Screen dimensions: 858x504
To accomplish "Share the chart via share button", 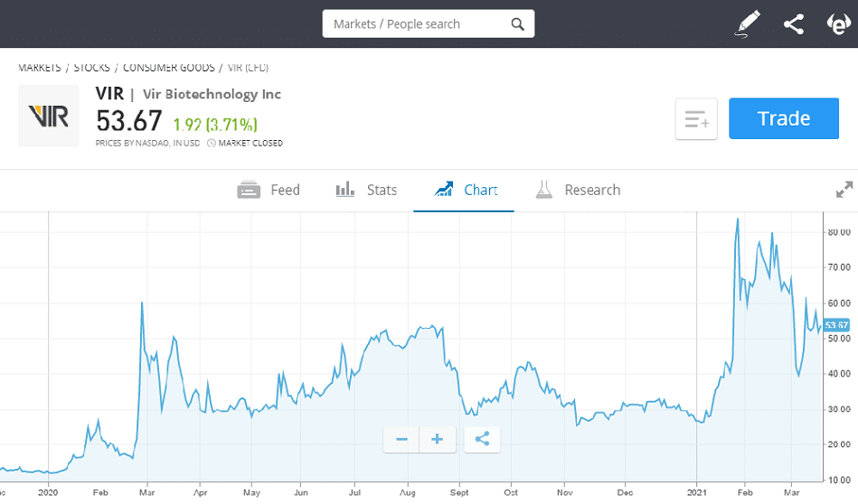I will pos(482,440).
